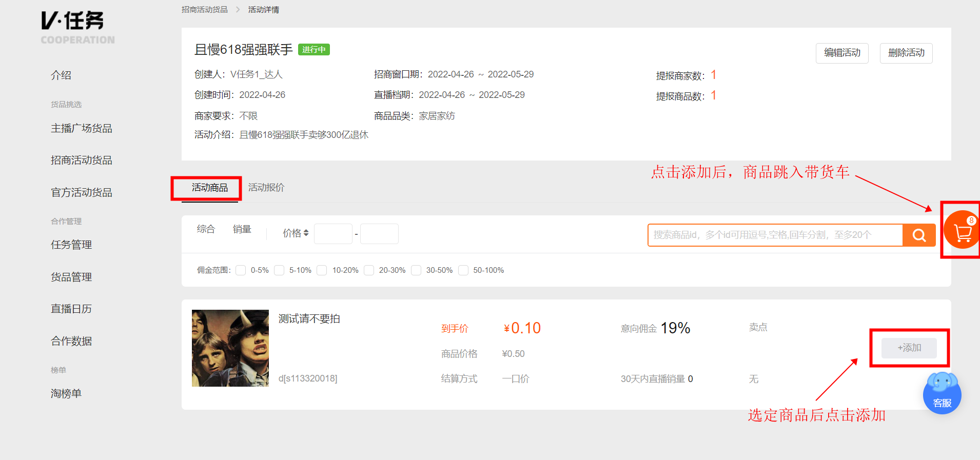980x460 pixels.
Task: Click the 删除活动 button
Action: 906,53
